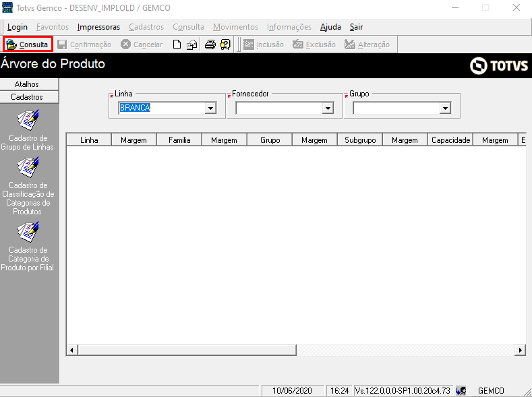This screenshot has width=532, height=397.
Task: Click the Subgrupo column header
Action: [x=360, y=140]
